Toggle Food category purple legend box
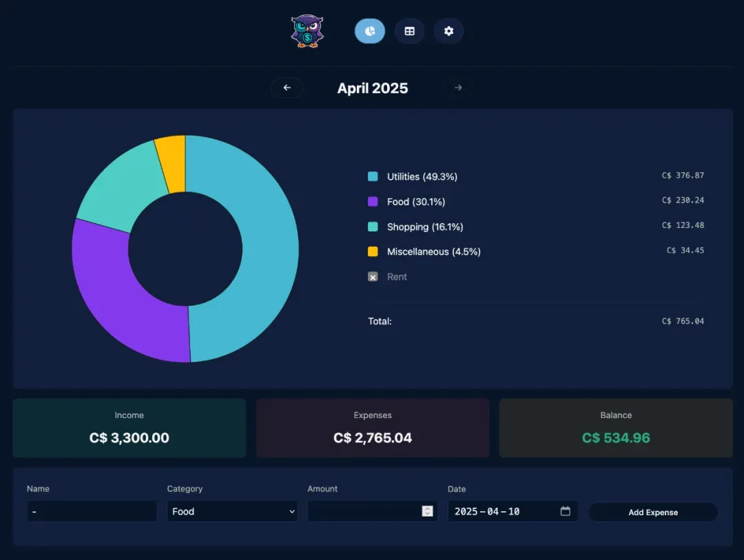This screenshot has height=560, width=744. coord(373,202)
